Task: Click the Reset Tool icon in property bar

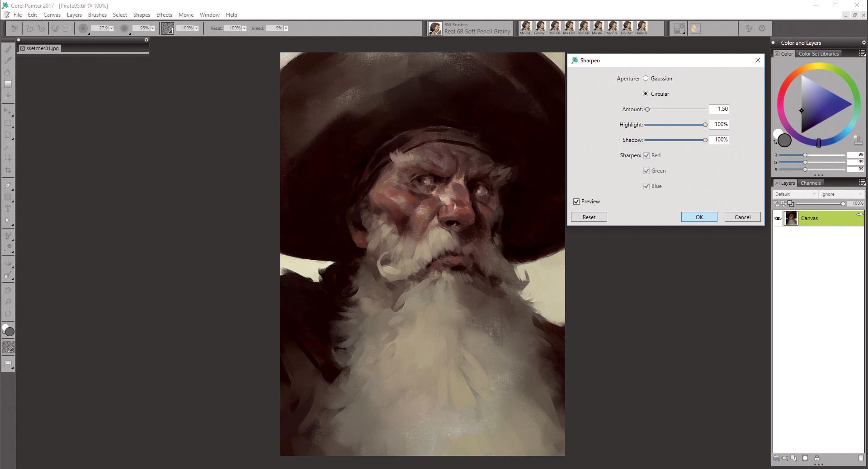Action: coord(14,28)
